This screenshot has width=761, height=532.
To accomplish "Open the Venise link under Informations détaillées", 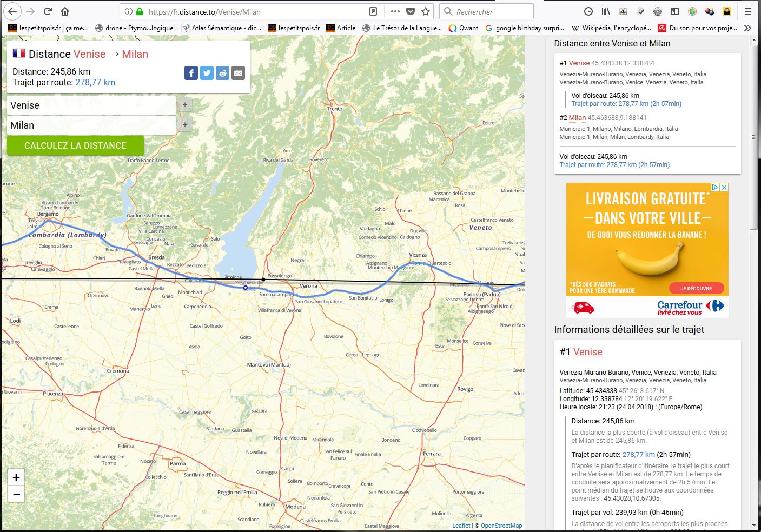I will click(587, 352).
